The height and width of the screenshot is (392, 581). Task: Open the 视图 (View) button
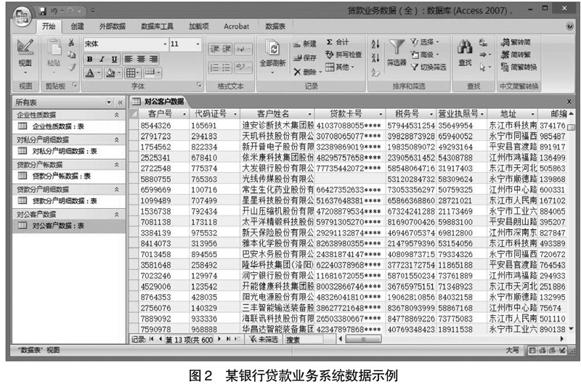[25, 56]
